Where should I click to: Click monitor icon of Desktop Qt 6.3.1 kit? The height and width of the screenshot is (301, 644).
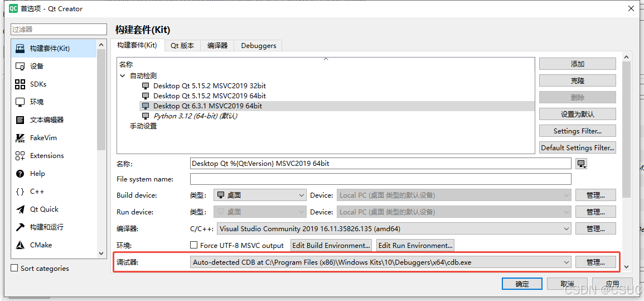[146, 106]
